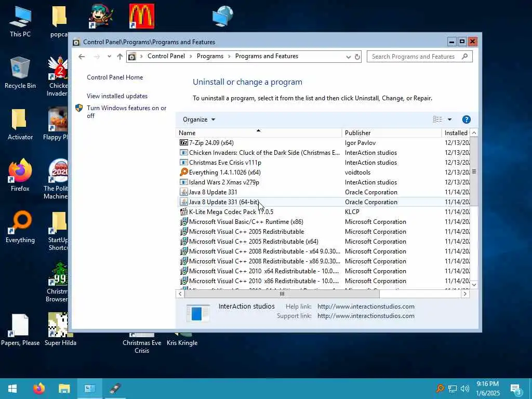Go up one level with up arrow
Image resolution: width=532 pixels, height=399 pixels.
pos(120,57)
